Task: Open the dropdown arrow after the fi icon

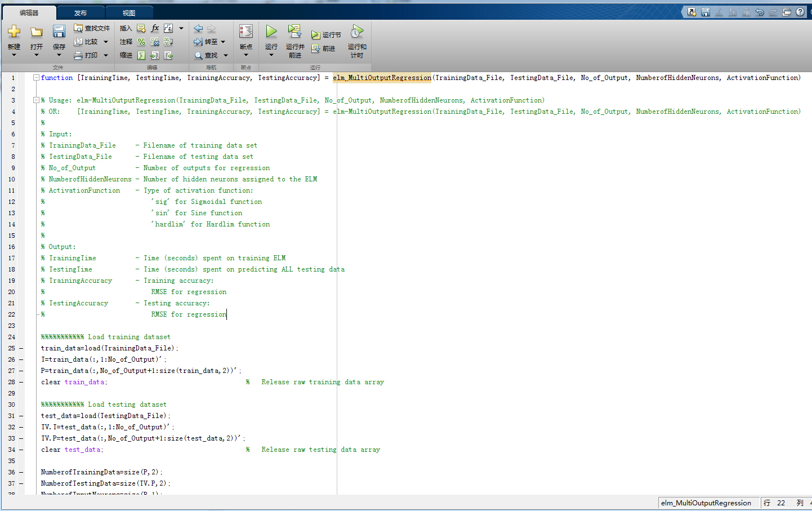Action: (181, 28)
